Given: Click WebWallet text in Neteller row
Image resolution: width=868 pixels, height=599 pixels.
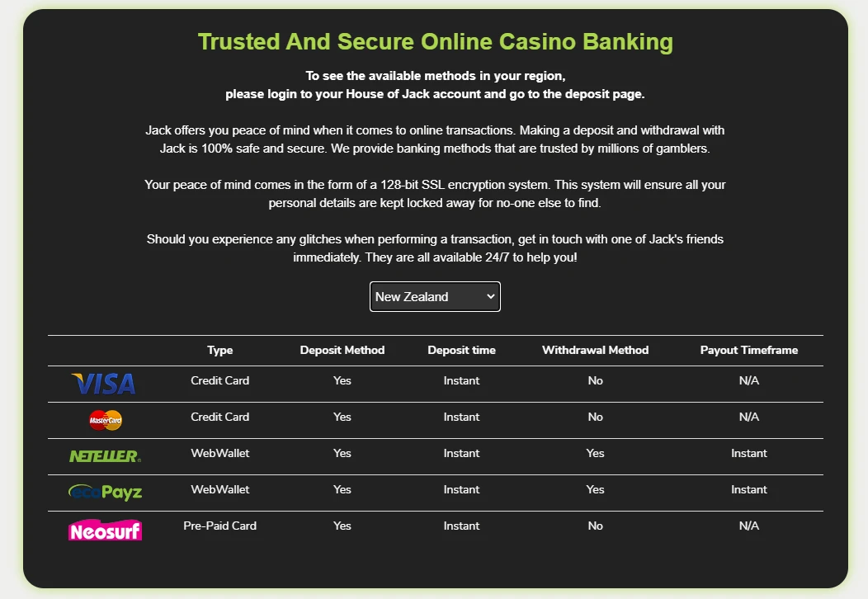Looking at the screenshot, I should coord(220,453).
